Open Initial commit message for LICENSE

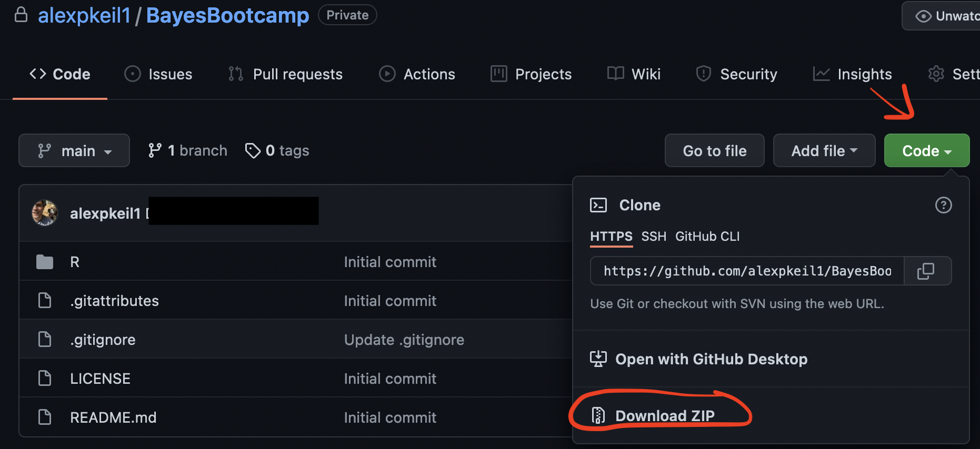click(x=390, y=379)
